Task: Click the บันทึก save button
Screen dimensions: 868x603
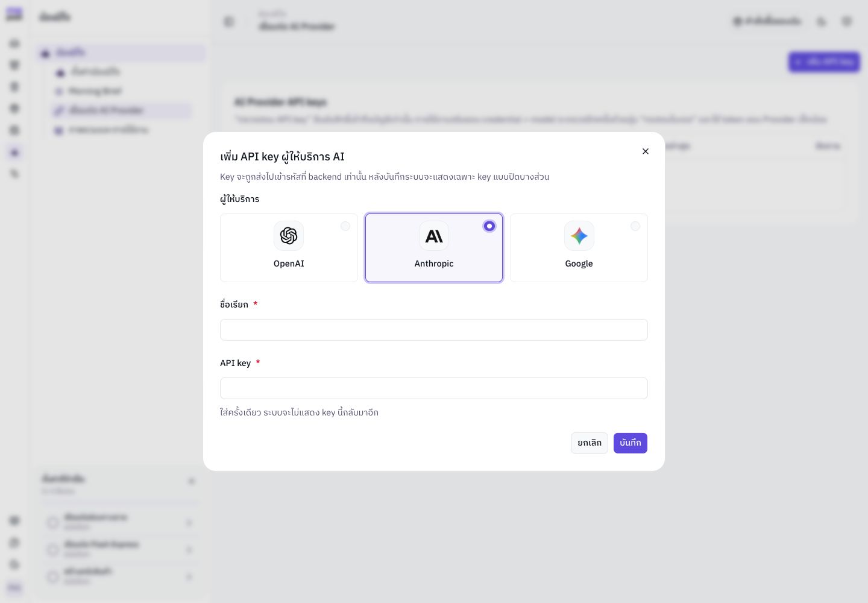Action: pyautogui.click(x=631, y=443)
